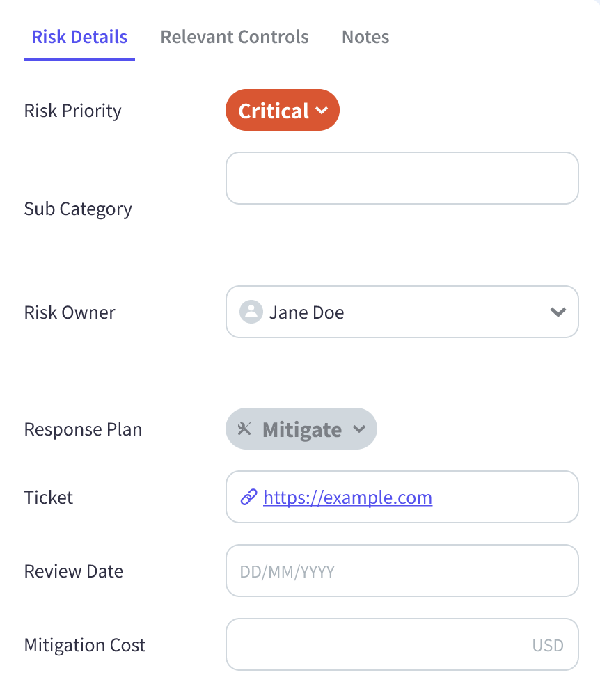Click the Risk Priority label
The image size is (600, 700).
tap(72, 111)
